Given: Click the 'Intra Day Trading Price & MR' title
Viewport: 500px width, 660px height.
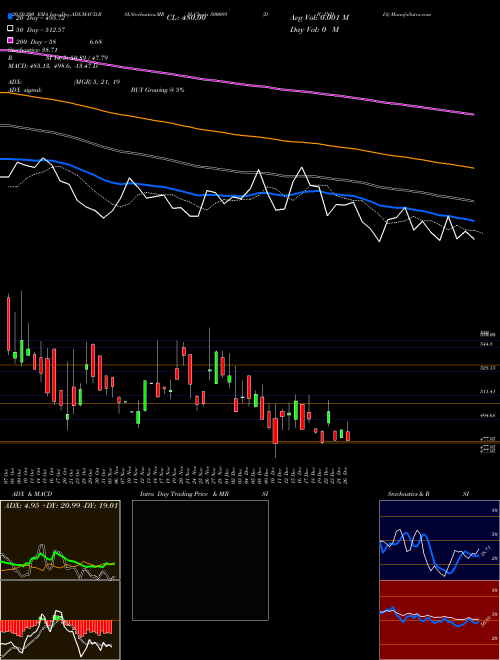Looking at the screenshot, I should pyautogui.click(x=184, y=494).
